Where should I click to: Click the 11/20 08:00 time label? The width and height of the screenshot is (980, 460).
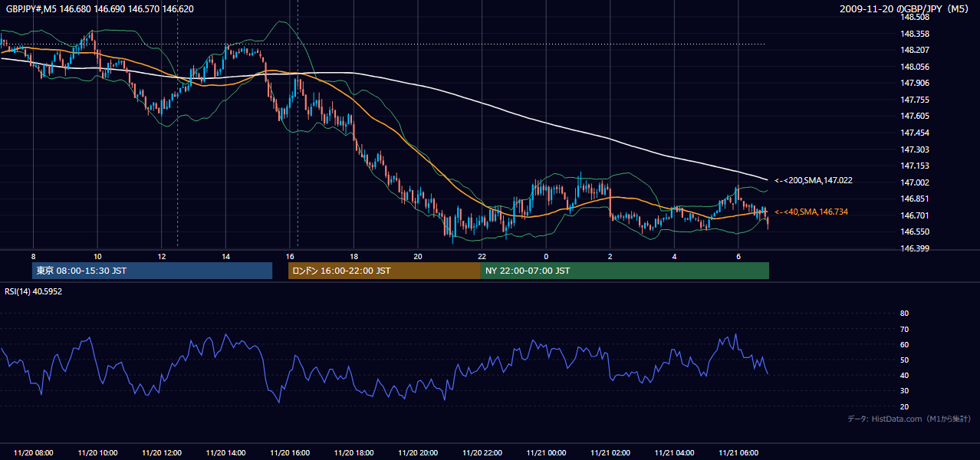(34, 453)
